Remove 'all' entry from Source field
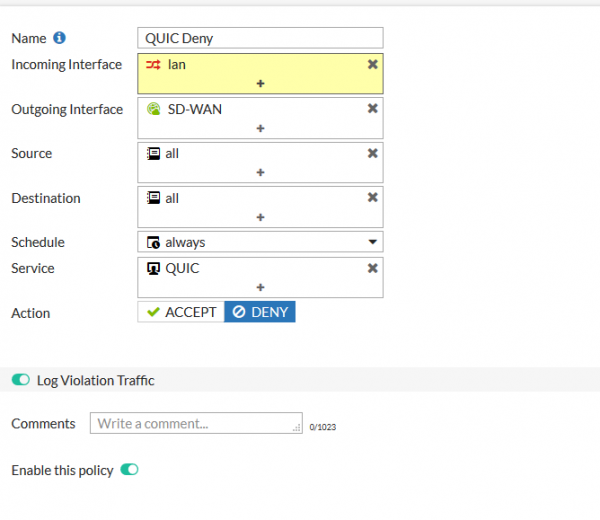Screen dimensions: 600x520 [x=372, y=153]
